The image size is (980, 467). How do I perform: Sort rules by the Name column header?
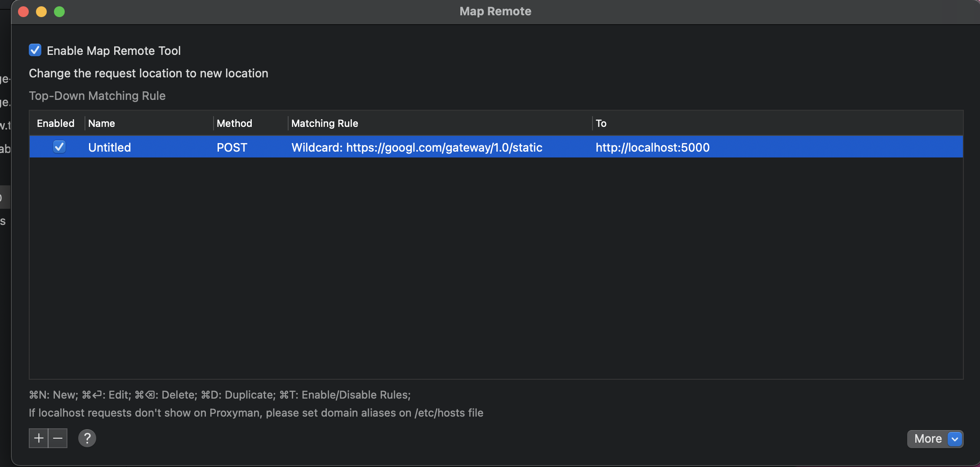(102, 123)
